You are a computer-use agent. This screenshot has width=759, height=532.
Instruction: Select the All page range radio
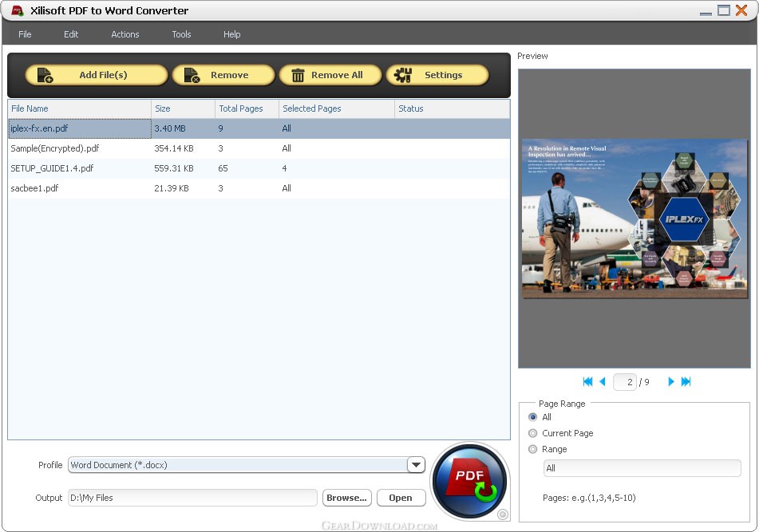533,417
